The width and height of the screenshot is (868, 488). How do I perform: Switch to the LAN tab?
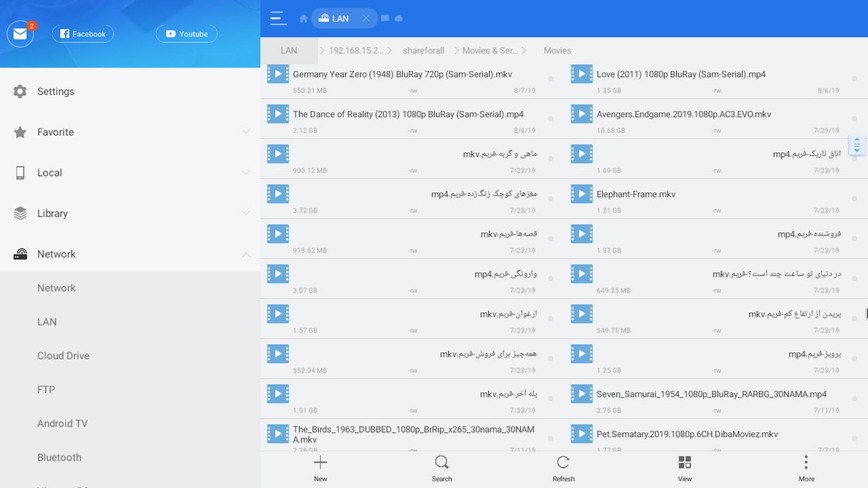[340, 18]
